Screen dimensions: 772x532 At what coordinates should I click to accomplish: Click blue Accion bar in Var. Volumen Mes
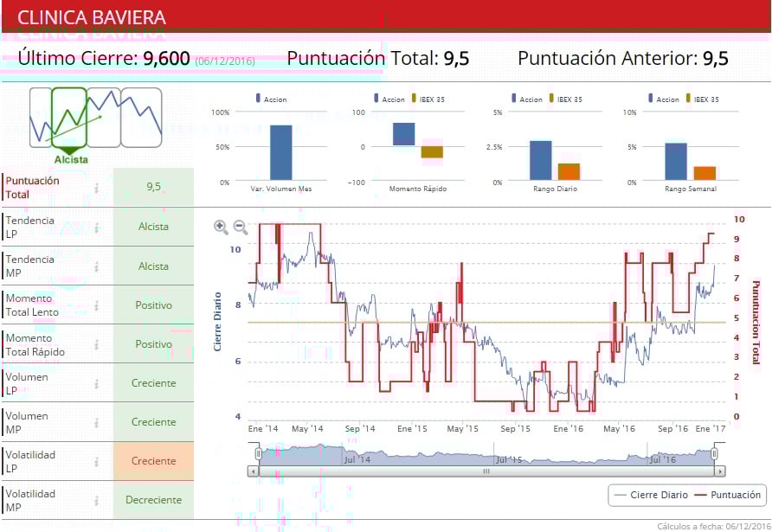281,152
